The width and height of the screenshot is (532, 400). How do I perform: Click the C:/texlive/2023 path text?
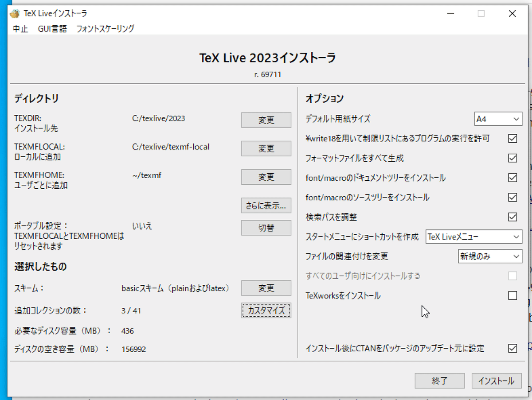(x=158, y=118)
